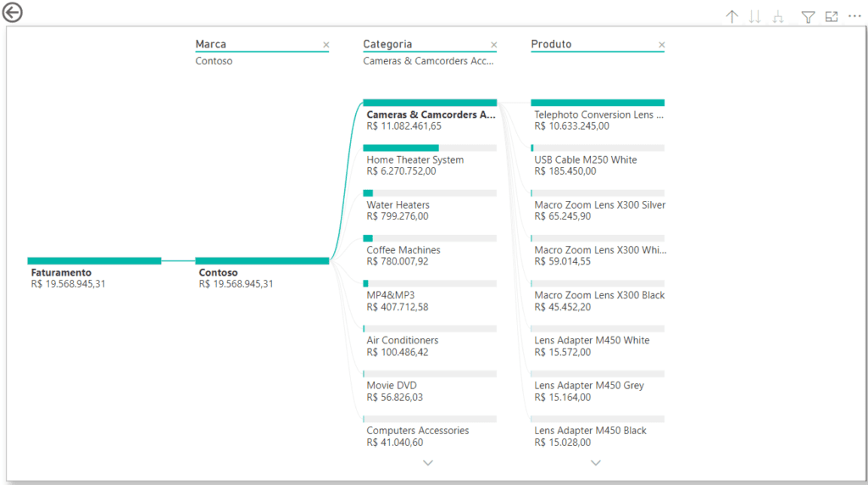This screenshot has height=485, width=868.
Task: Remove the Produto level with its X
Action: [x=661, y=45]
